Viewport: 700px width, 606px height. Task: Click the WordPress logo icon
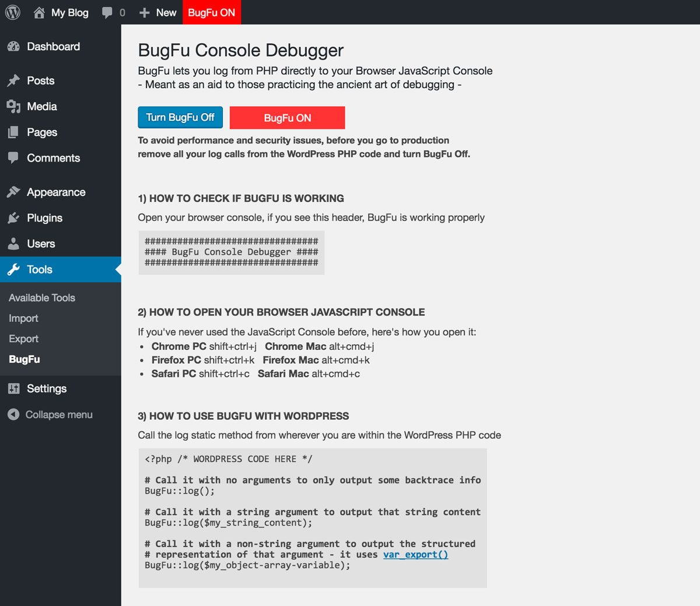tap(13, 12)
